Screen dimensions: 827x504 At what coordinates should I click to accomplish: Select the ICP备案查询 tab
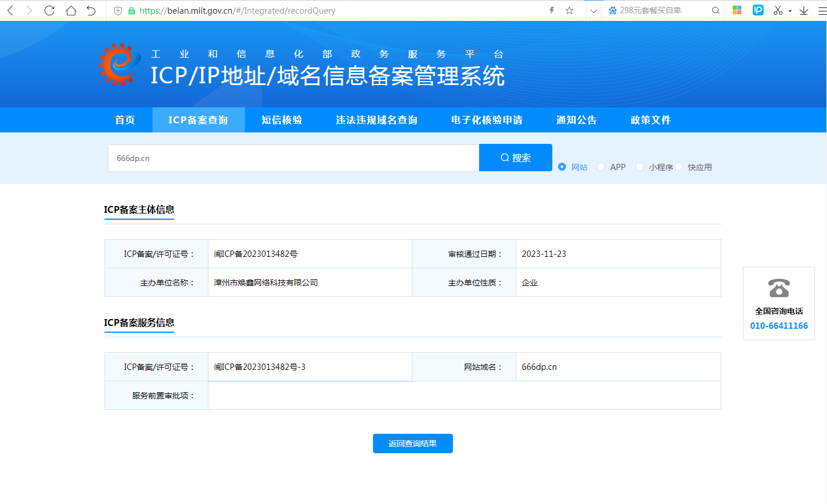click(198, 120)
